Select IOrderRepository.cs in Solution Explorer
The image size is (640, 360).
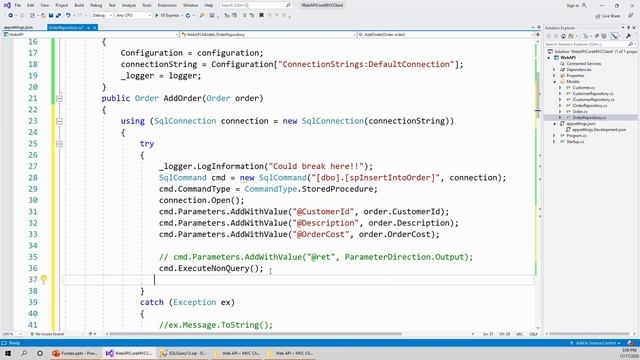[589, 106]
